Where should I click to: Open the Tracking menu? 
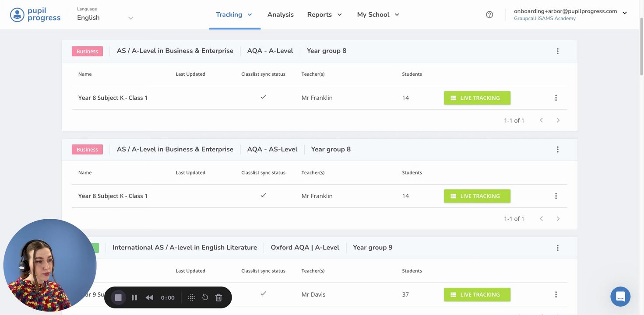pos(234,14)
